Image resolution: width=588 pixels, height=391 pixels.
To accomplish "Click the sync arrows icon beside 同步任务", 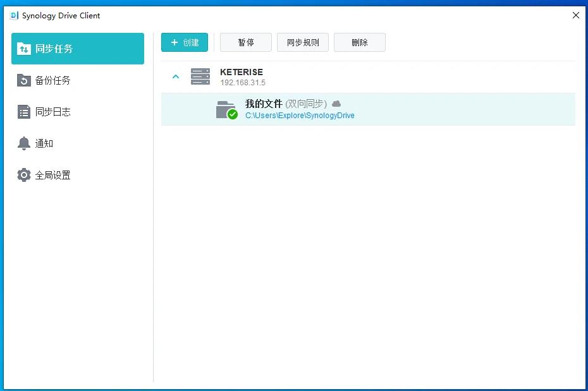I will tap(23, 49).
